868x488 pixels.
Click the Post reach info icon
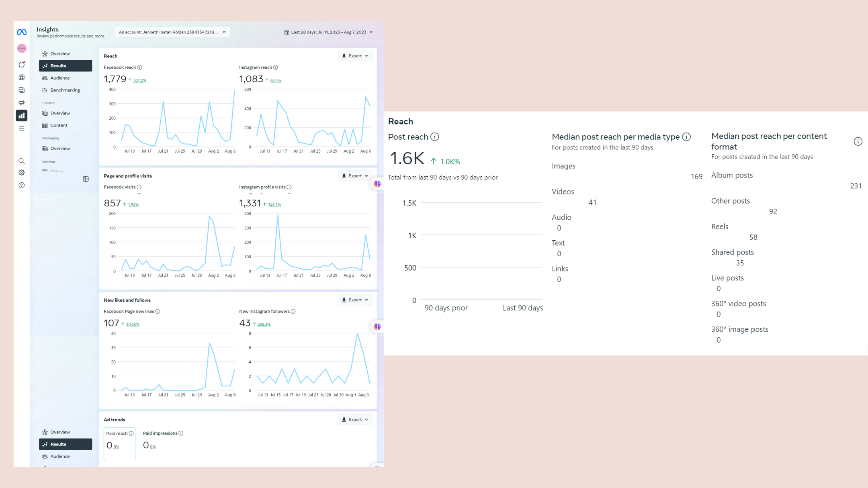pyautogui.click(x=435, y=137)
